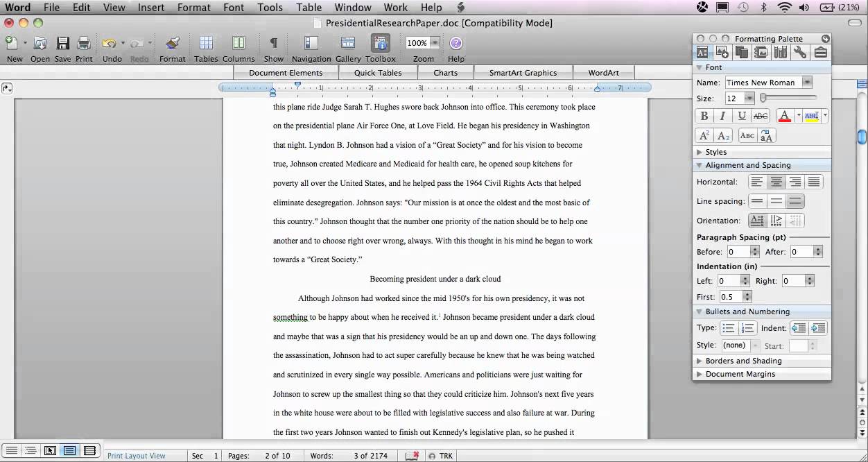The height and width of the screenshot is (462, 868).
Task: Toggle Italic formatting
Action: coord(722,116)
